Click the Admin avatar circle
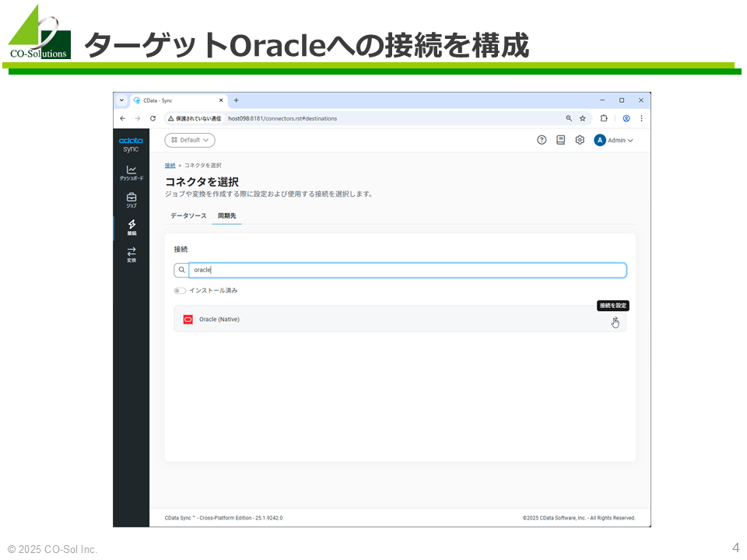Screen dimensions: 747x560 click(x=600, y=140)
